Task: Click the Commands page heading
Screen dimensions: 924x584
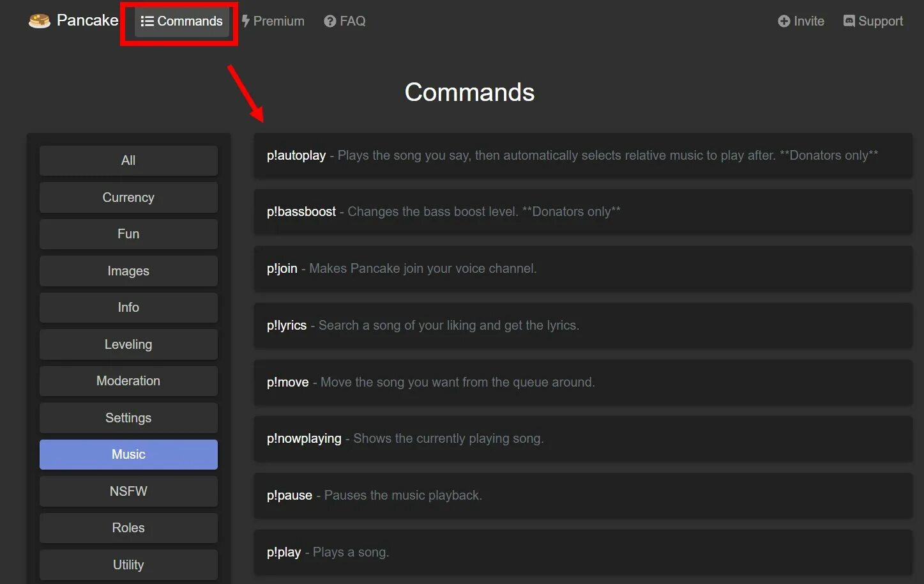Action: pyautogui.click(x=469, y=92)
